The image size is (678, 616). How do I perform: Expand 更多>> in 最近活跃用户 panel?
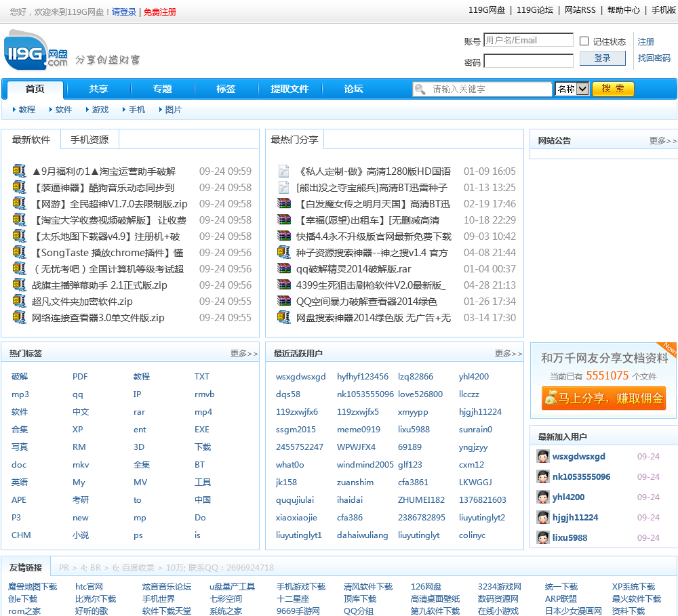(509, 354)
